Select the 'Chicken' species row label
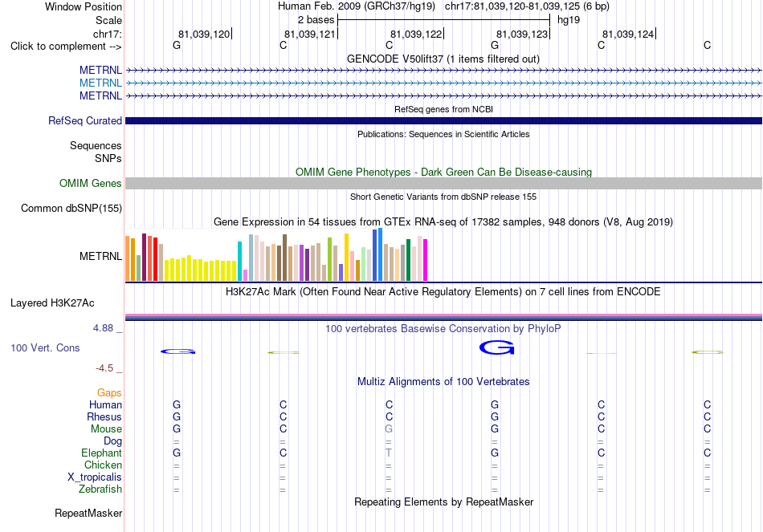Image resolution: width=763 pixels, height=532 pixels. coord(103,465)
